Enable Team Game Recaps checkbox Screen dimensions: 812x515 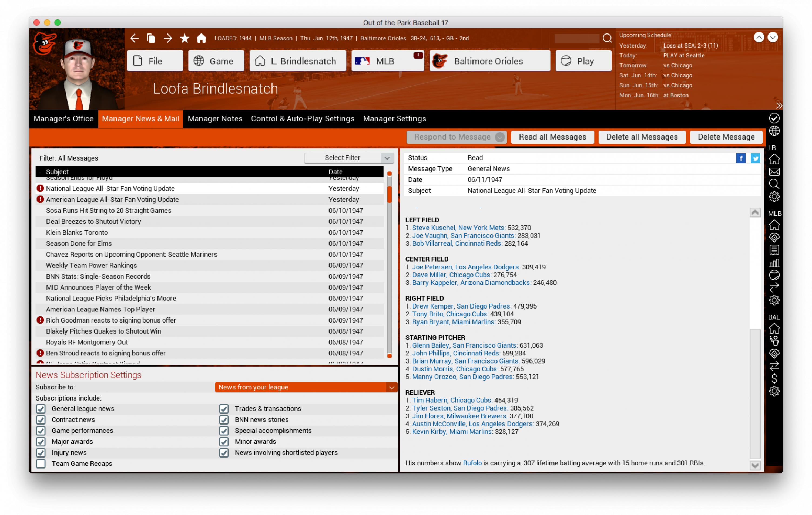(x=41, y=463)
